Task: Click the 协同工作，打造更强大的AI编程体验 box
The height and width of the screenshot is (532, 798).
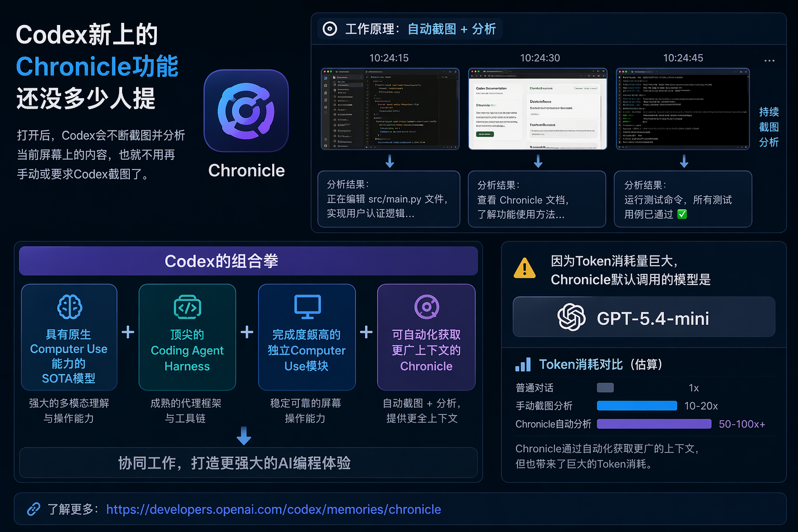Action: [x=248, y=462]
